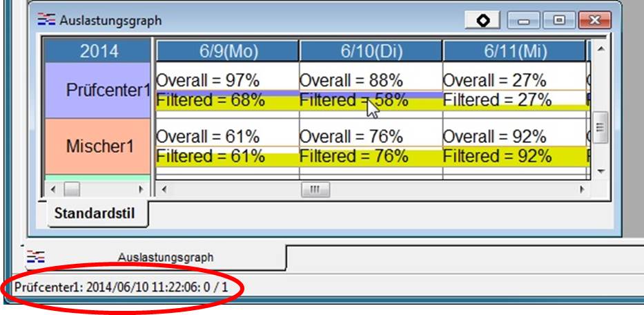Click the left arrow of the timeline scrollbar
This screenshot has width=644, height=315.
164,189
